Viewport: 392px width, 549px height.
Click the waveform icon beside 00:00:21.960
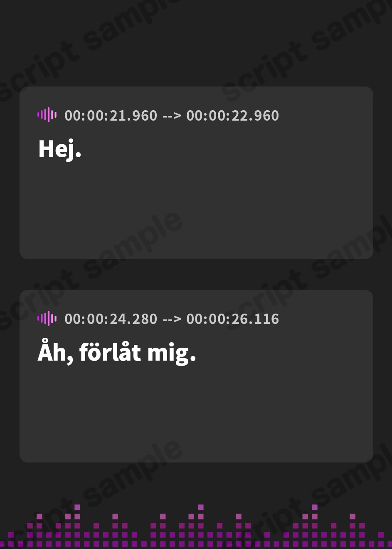pyautogui.click(x=47, y=115)
